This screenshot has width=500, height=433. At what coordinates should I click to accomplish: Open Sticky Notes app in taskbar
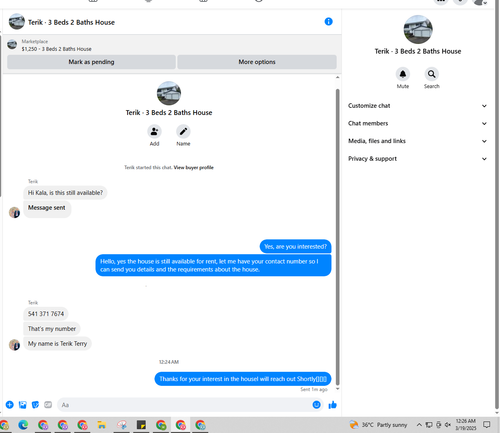[x=141, y=425]
